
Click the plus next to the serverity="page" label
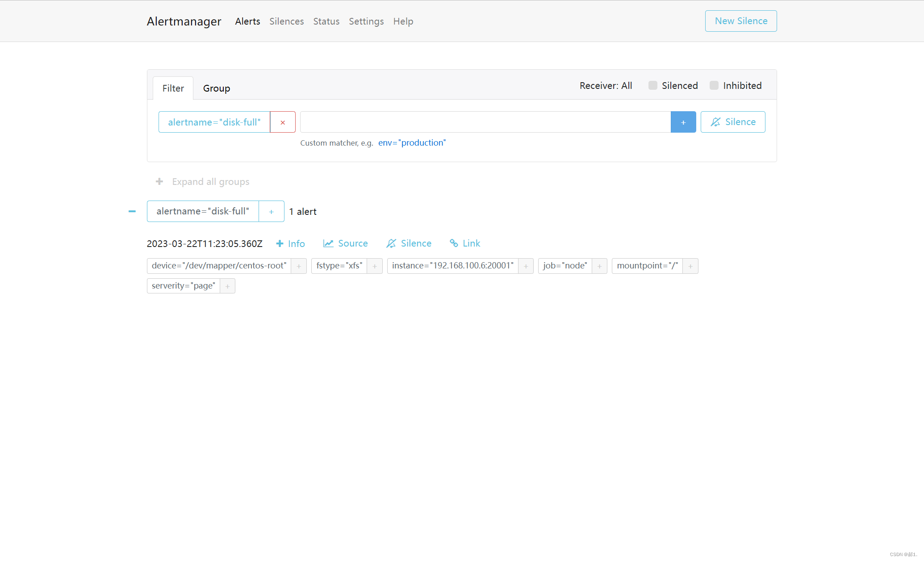(x=227, y=286)
